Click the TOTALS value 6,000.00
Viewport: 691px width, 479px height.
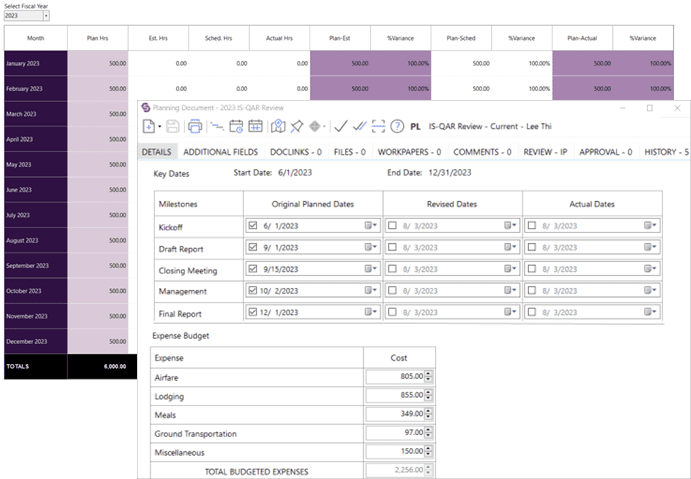point(115,367)
